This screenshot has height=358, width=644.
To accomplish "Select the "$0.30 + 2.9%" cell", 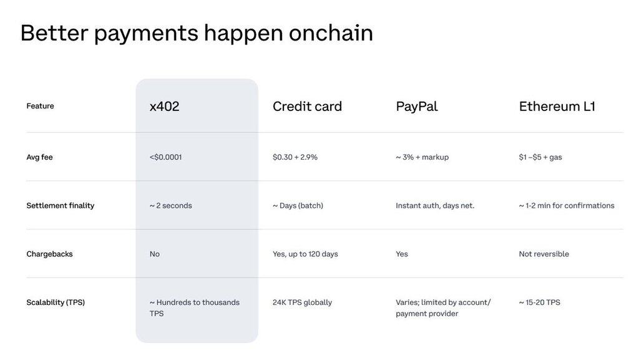I will point(295,157).
